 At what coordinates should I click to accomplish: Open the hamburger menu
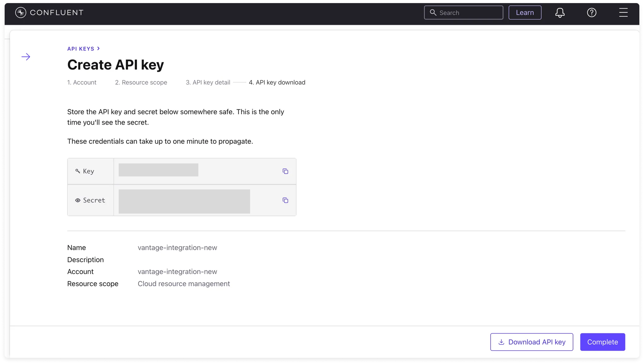tap(623, 13)
